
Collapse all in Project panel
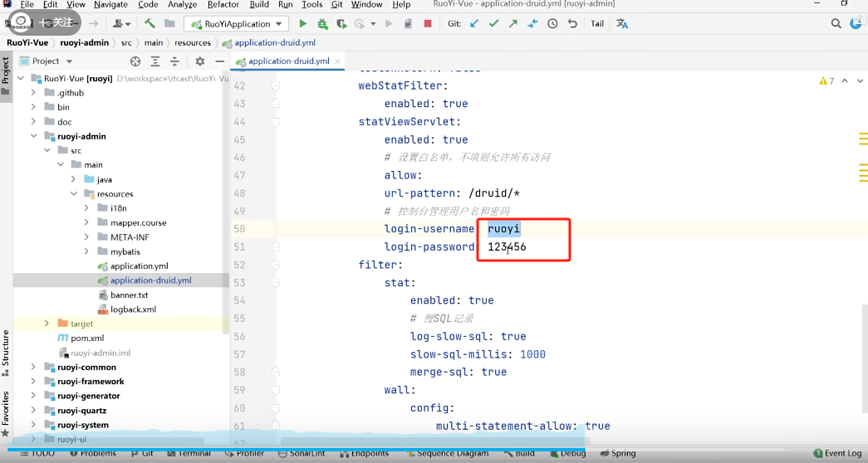(174, 61)
